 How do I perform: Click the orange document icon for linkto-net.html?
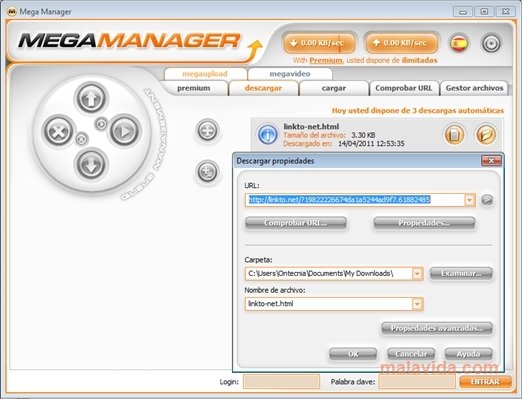click(454, 135)
